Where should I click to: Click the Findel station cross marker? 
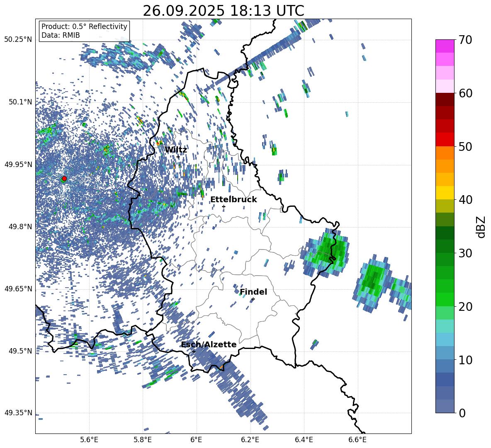(253, 299)
